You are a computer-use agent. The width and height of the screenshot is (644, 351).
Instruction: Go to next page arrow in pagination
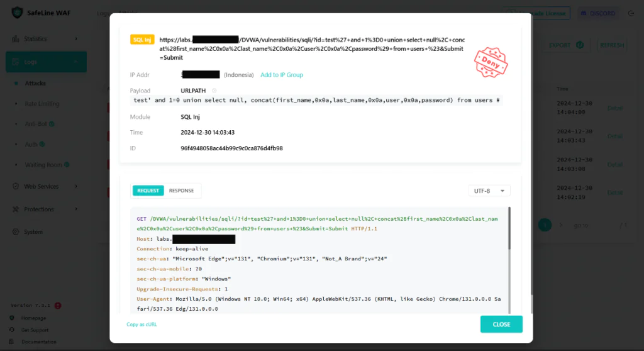coord(561,225)
